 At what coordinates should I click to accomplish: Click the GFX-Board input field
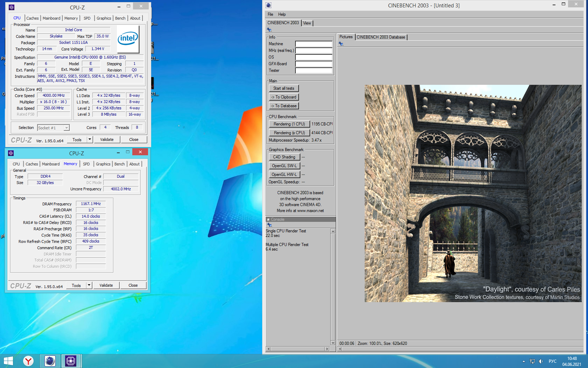click(x=314, y=64)
